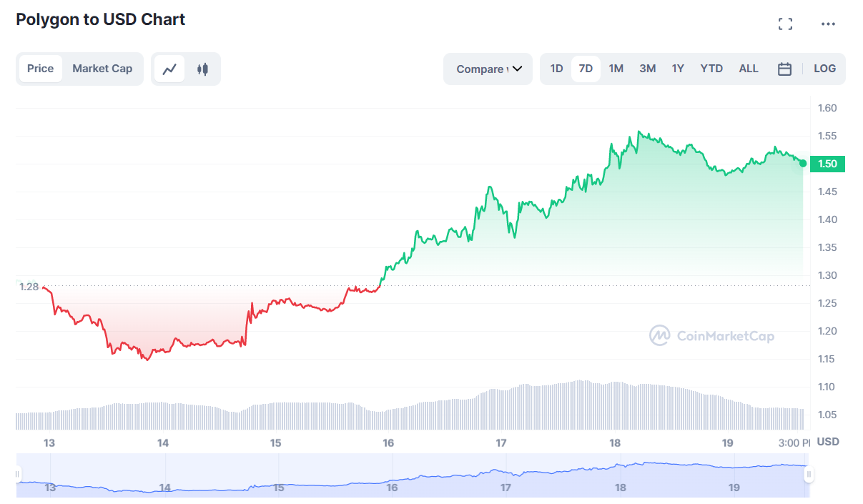Click the CoinMarketCap watermark logo
The width and height of the screenshot is (863, 504).
click(x=711, y=335)
